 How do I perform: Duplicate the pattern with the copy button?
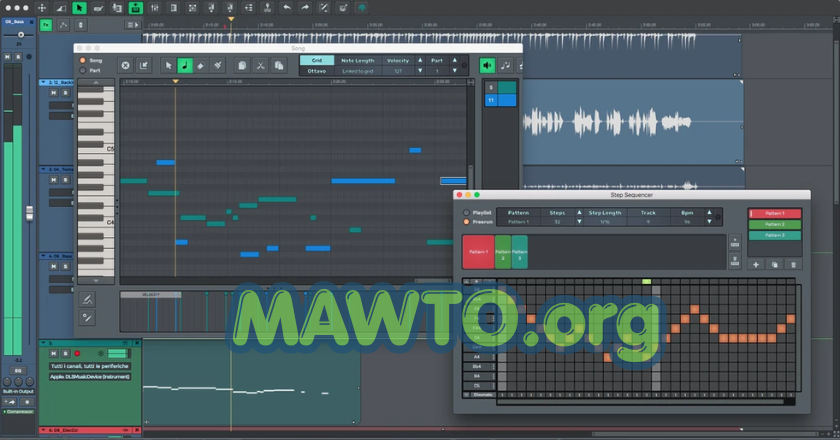[775, 265]
